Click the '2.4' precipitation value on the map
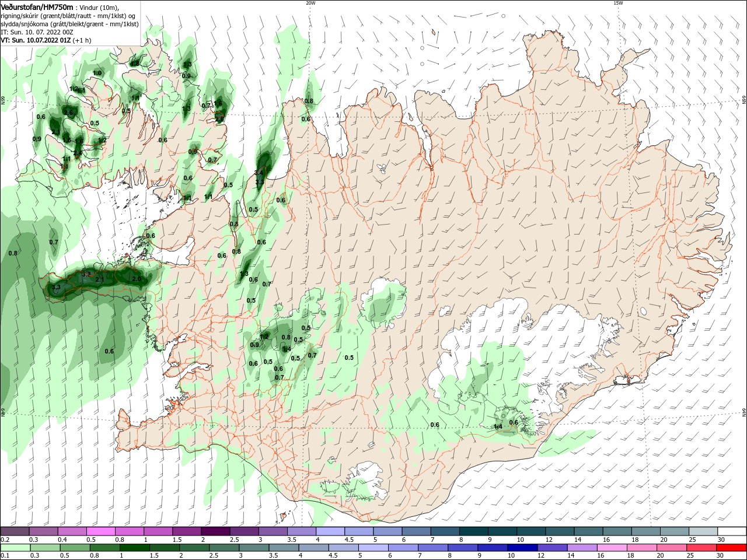Image resolution: width=747 pixels, height=560 pixels. pos(77,153)
